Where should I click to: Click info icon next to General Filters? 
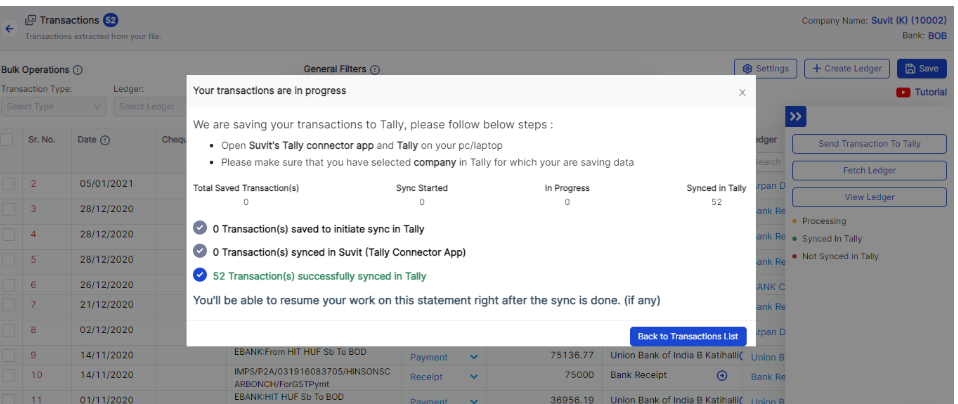tap(375, 70)
